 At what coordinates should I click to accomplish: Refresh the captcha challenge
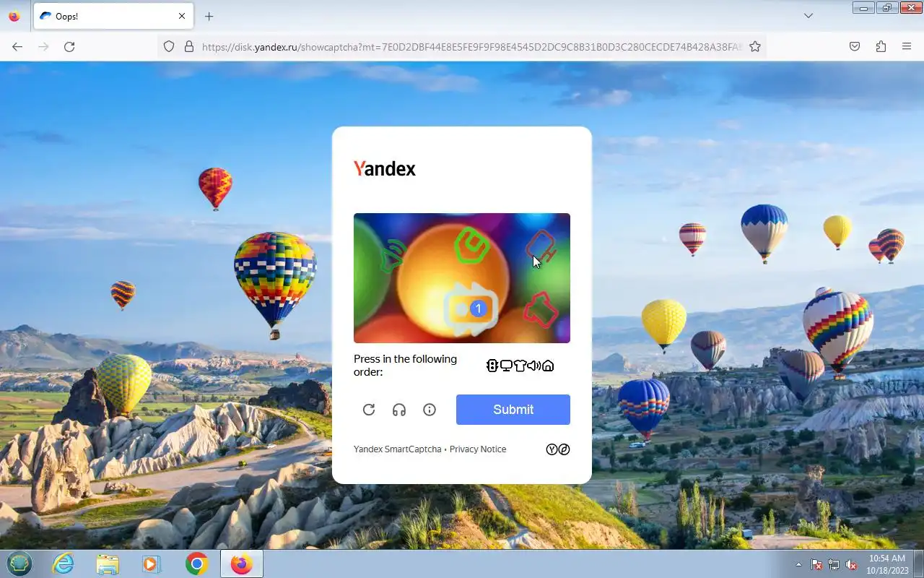pos(369,410)
